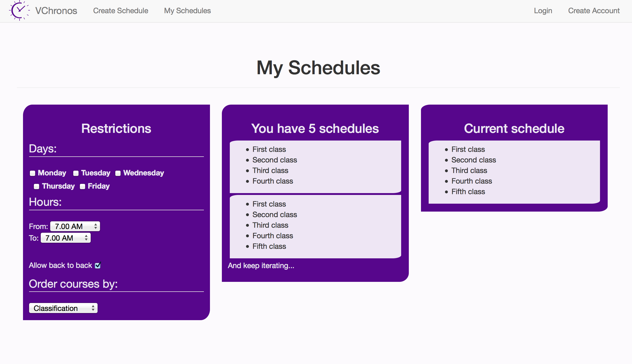
Task: Click the VChronos brand name
Action: click(56, 11)
